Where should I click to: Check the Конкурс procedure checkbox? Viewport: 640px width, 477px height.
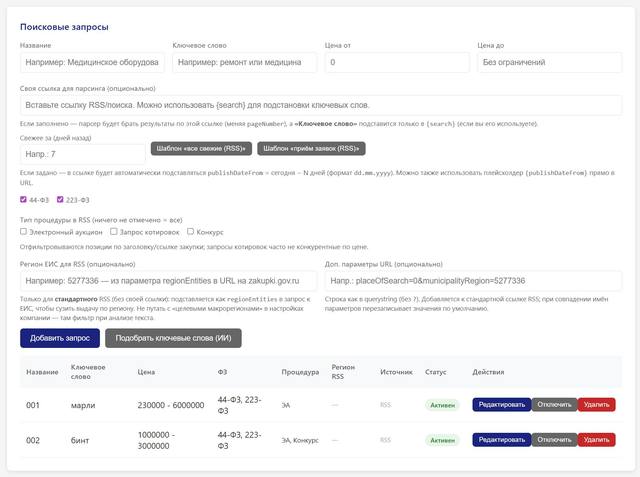[190, 231]
